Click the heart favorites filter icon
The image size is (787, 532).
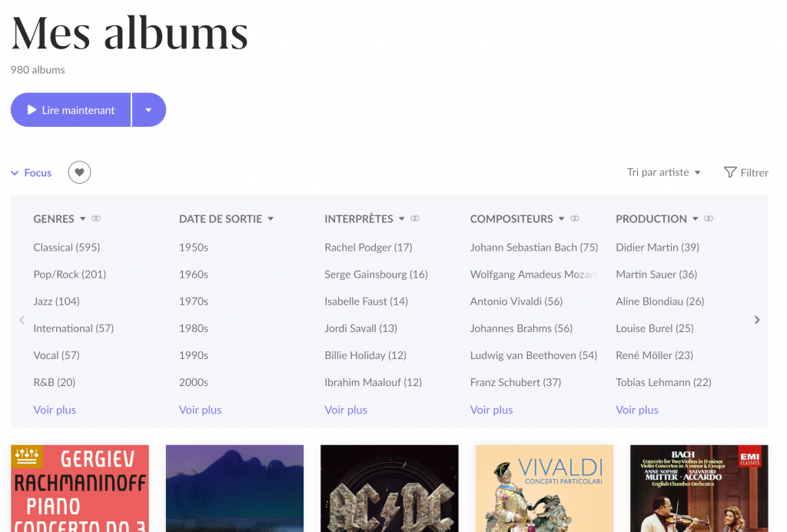click(79, 173)
